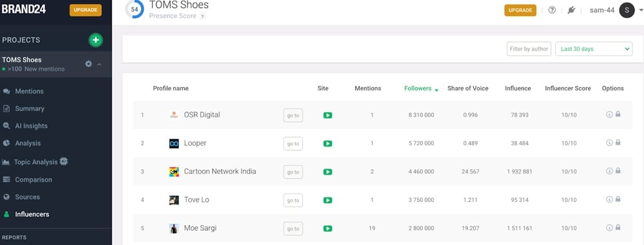Open the Sources section
644x245 pixels.
(28, 197)
